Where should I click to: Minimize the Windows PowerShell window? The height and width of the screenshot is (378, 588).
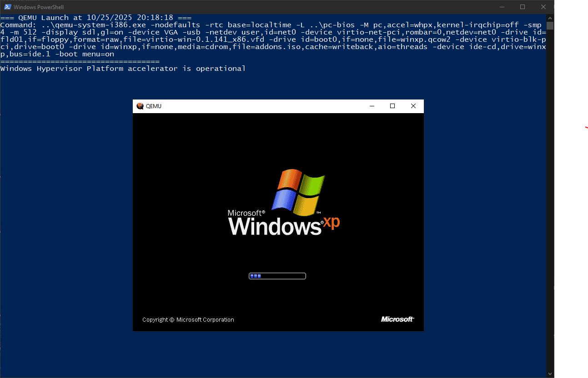[x=502, y=7]
